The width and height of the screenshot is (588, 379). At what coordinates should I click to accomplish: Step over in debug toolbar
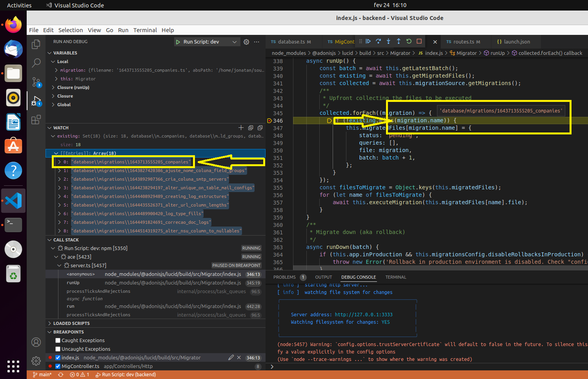[x=378, y=41]
